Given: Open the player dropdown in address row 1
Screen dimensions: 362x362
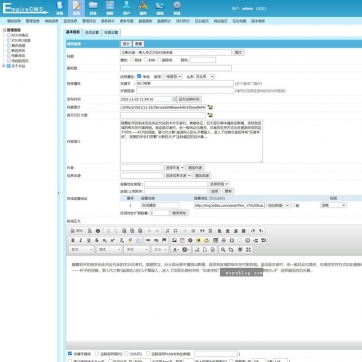Looking at the screenshot, I should (277, 205).
